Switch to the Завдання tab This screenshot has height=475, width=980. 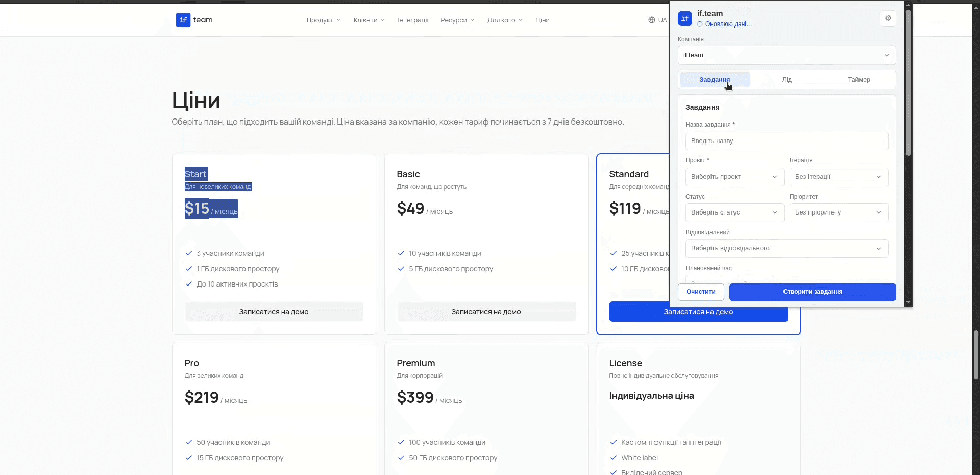715,80
